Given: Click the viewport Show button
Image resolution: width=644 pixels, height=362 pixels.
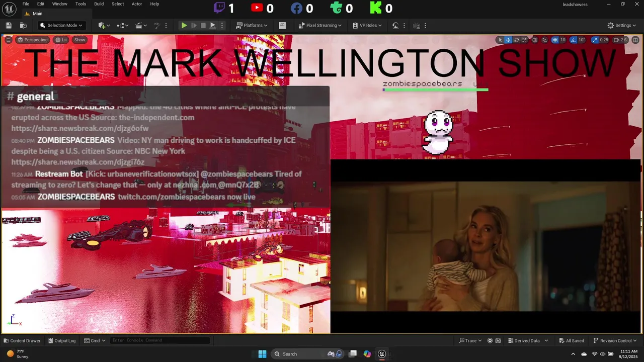Looking at the screenshot, I should (80, 40).
